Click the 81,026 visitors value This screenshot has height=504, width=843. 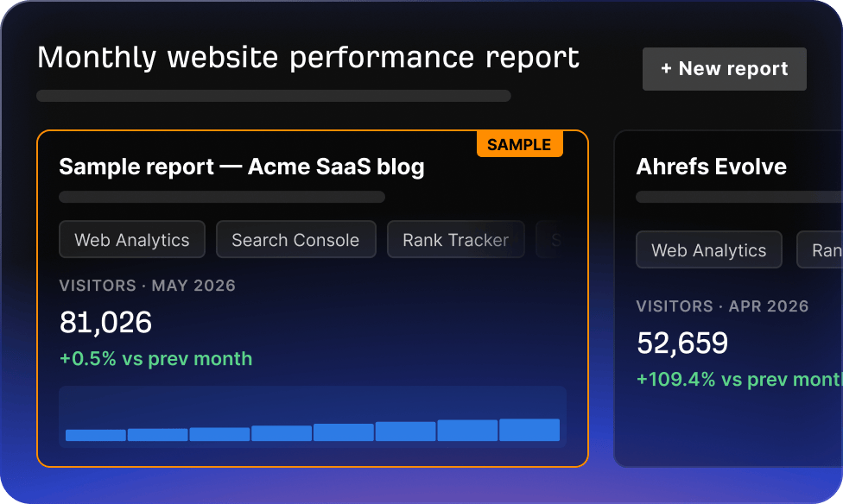click(x=106, y=323)
